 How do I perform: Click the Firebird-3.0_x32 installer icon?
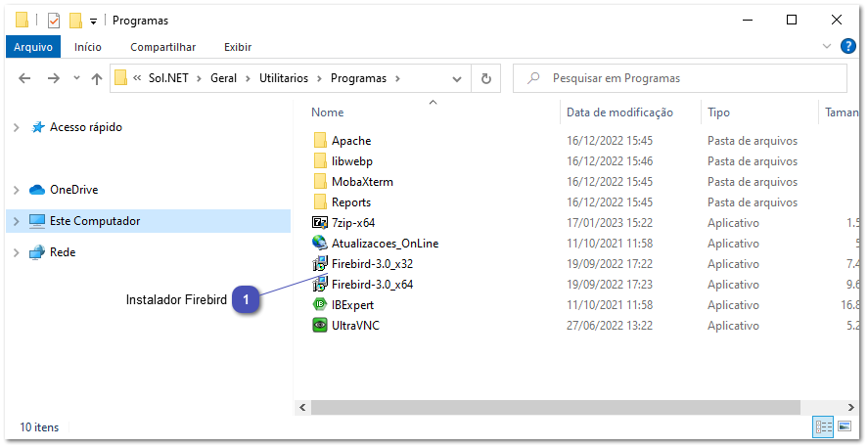320,264
